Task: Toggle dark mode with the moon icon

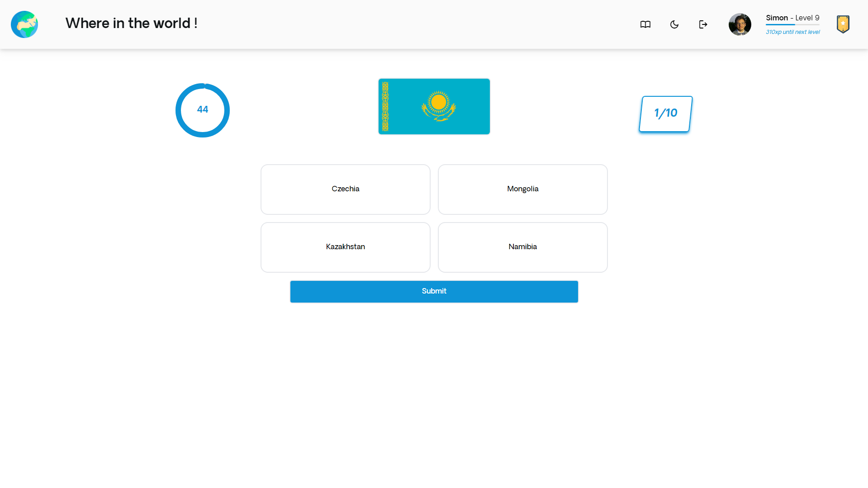Action: pyautogui.click(x=674, y=24)
